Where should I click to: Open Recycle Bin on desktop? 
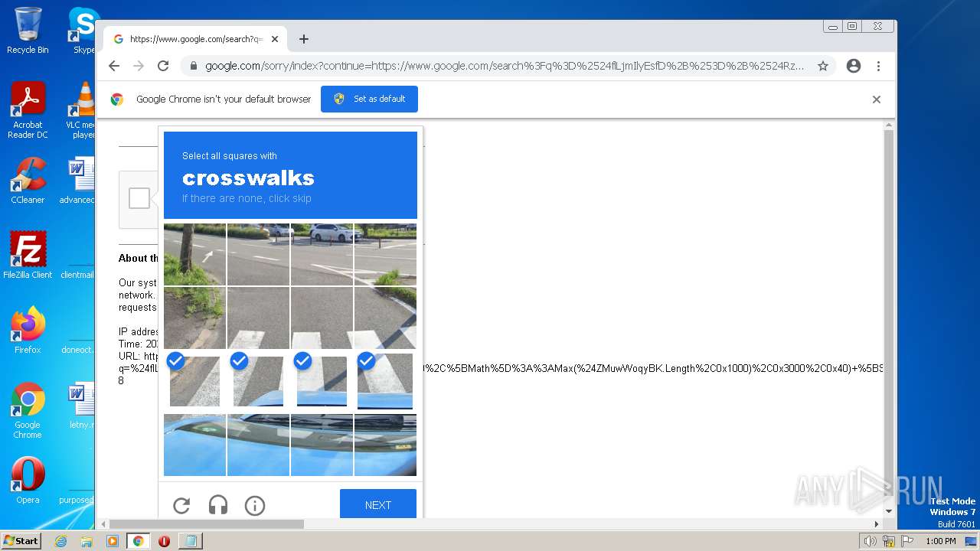click(28, 31)
